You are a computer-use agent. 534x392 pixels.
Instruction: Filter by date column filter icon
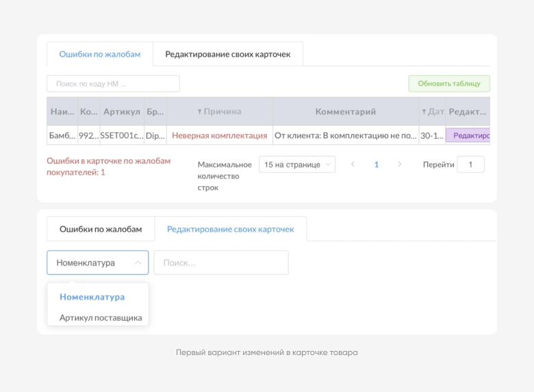pos(424,112)
